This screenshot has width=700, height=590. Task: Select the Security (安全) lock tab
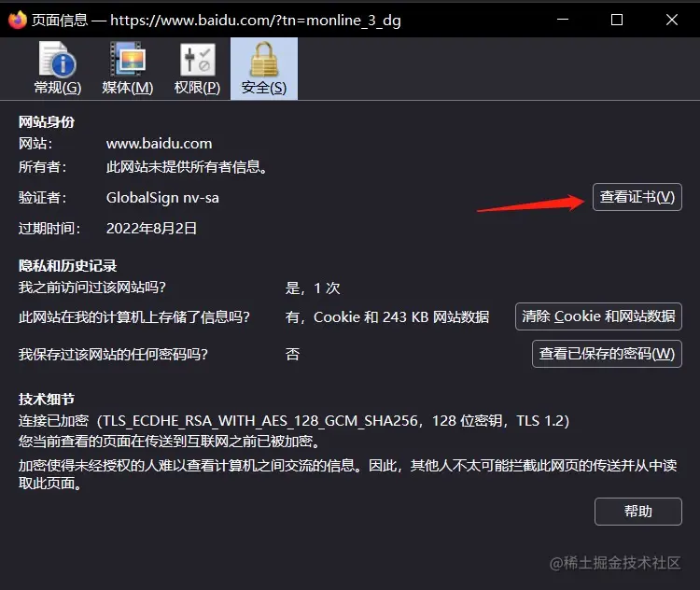point(264,69)
